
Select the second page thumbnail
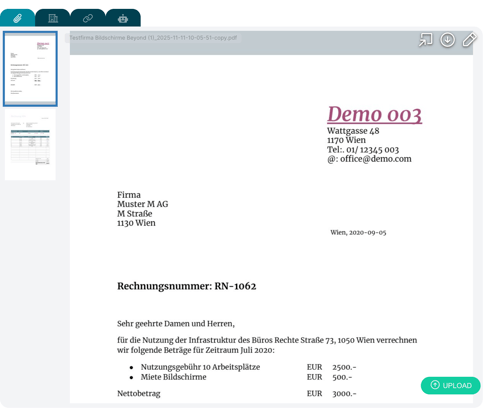pyautogui.click(x=30, y=145)
